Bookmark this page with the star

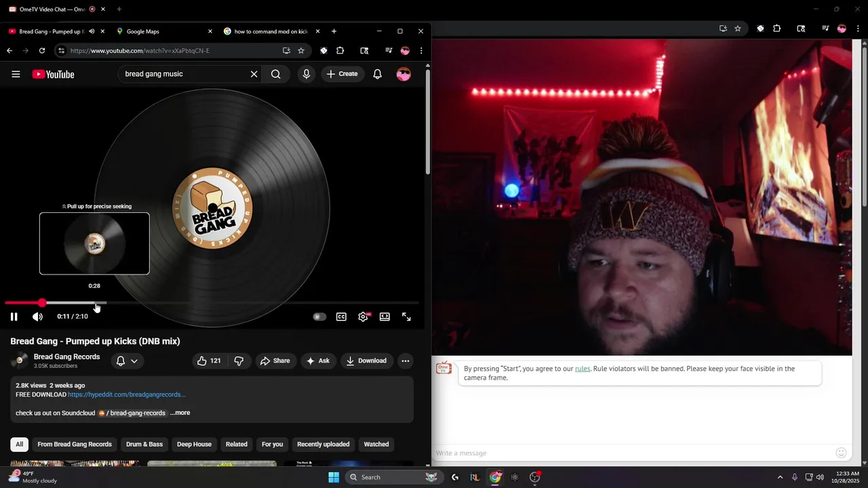click(301, 51)
